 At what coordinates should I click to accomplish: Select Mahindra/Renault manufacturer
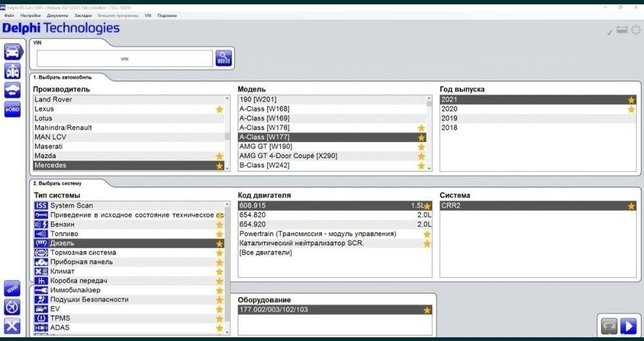(129, 127)
